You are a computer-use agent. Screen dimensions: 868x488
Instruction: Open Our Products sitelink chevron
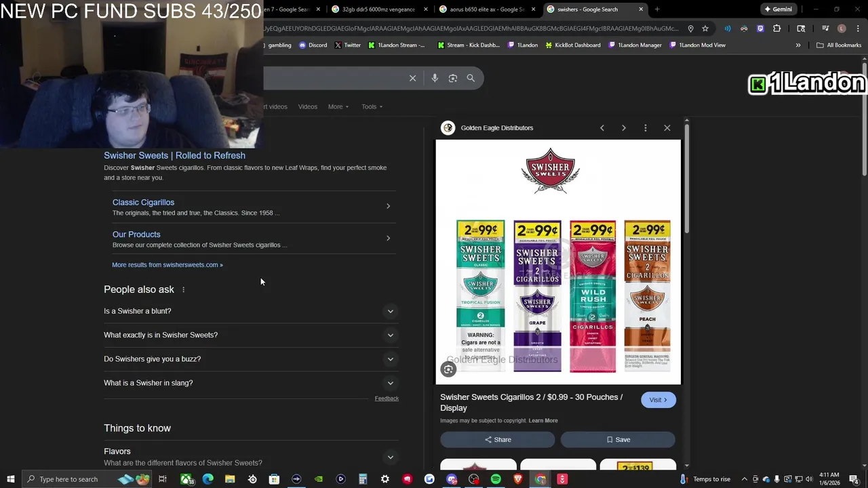tap(388, 238)
